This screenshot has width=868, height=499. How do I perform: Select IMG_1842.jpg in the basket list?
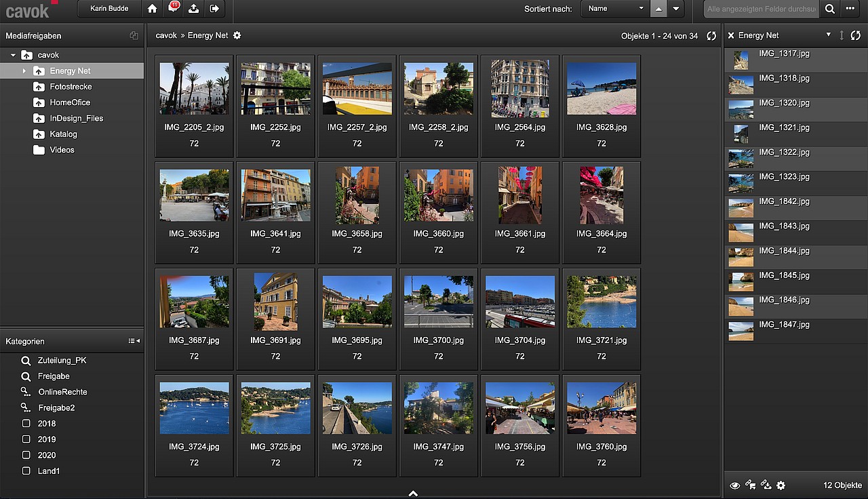tap(796, 208)
